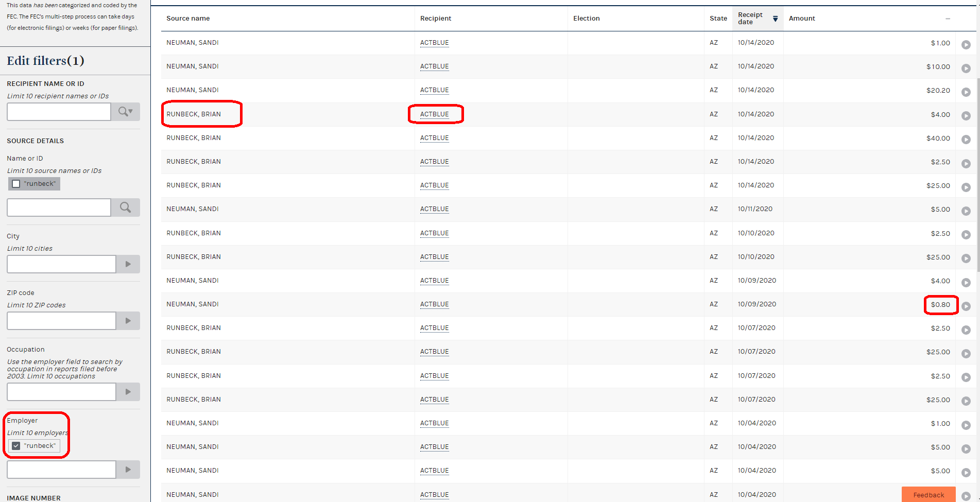The width and height of the screenshot is (980, 502).
Task: Submit the Employer filter arrow button
Action: tap(128, 470)
